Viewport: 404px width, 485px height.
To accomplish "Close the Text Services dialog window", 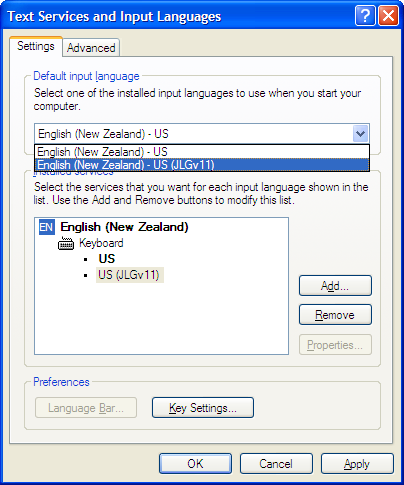I will tap(388, 16).
